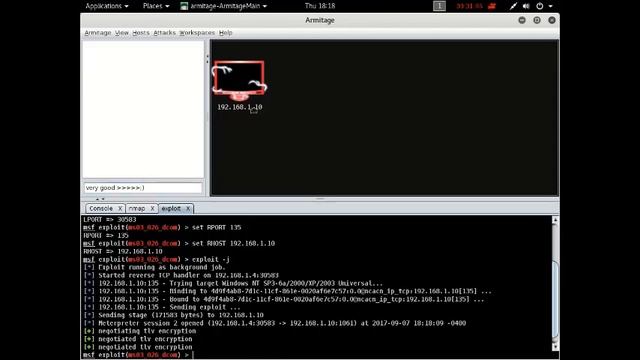Minimize the Armitage window

pyautogui.click(x=522, y=20)
